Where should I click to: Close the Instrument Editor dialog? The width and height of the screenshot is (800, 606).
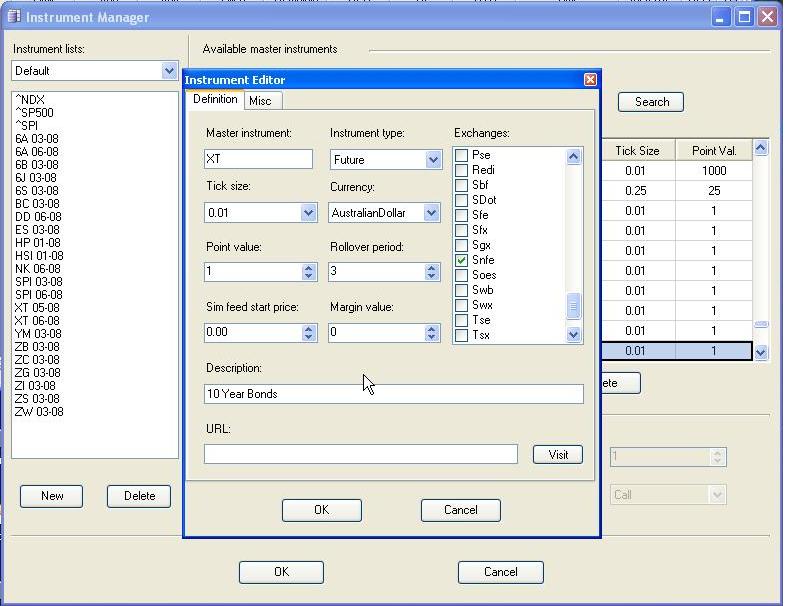(590, 80)
